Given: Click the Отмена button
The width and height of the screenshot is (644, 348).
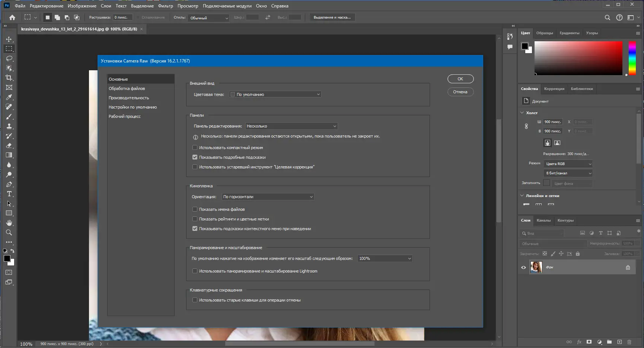Looking at the screenshot, I should click(460, 92).
